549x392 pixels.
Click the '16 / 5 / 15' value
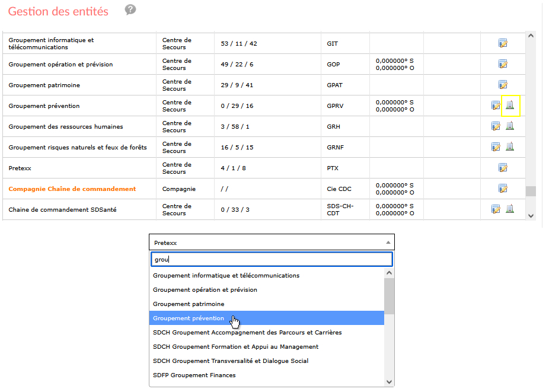[x=237, y=148]
